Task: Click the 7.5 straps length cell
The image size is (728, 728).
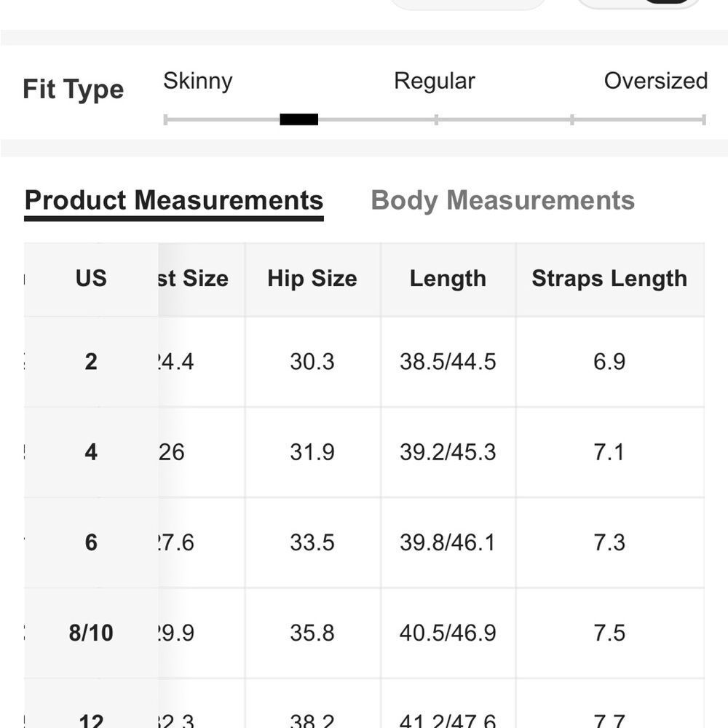Action: coord(609,633)
